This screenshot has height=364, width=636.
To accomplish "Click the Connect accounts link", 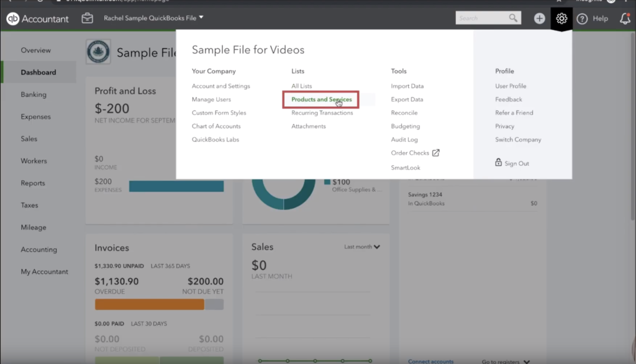I will tap(430, 361).
